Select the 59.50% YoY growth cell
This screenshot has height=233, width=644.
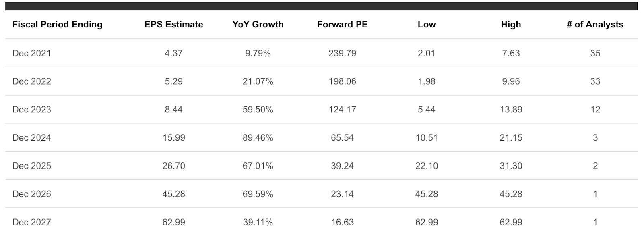tap(258, 110)
